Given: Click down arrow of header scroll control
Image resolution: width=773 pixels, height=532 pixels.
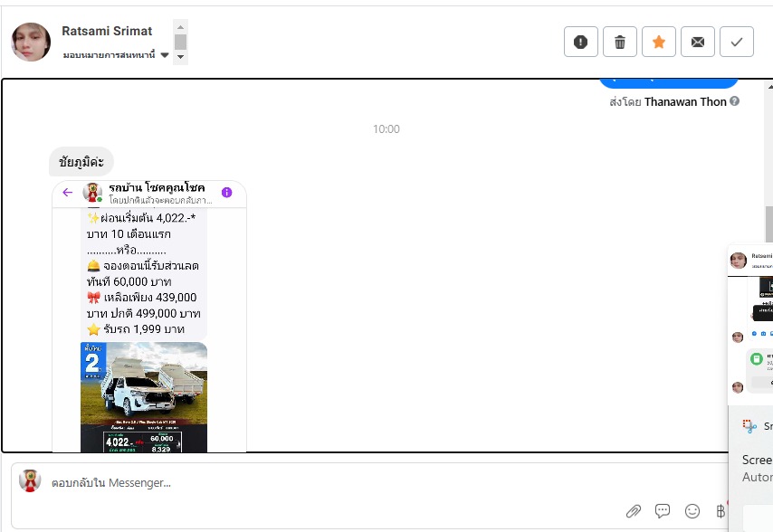Looking at the screenshot, I should click(180, 57).
